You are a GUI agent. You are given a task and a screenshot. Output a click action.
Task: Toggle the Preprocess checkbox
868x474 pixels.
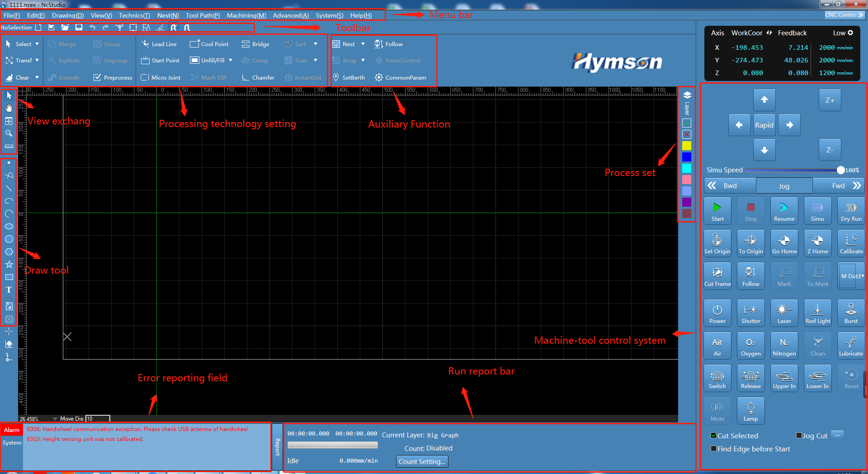(97, 77)
